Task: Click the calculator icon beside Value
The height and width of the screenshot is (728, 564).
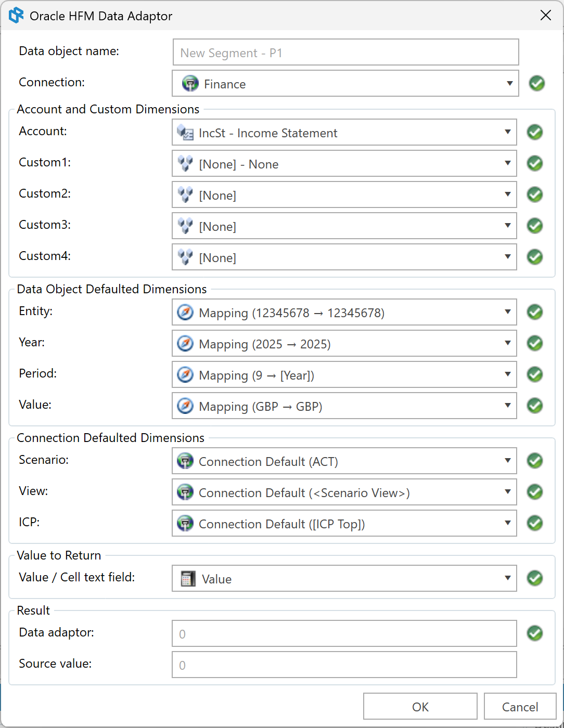Action: click(x=188, y=579)
